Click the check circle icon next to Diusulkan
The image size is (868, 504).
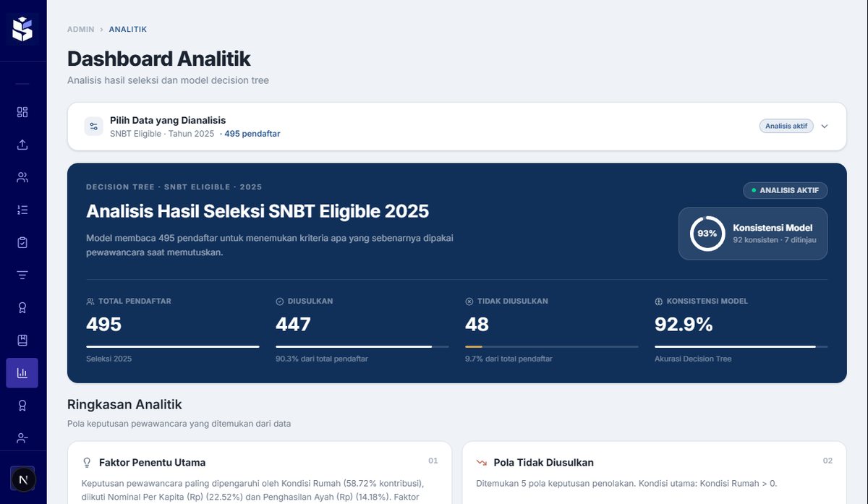280,302
